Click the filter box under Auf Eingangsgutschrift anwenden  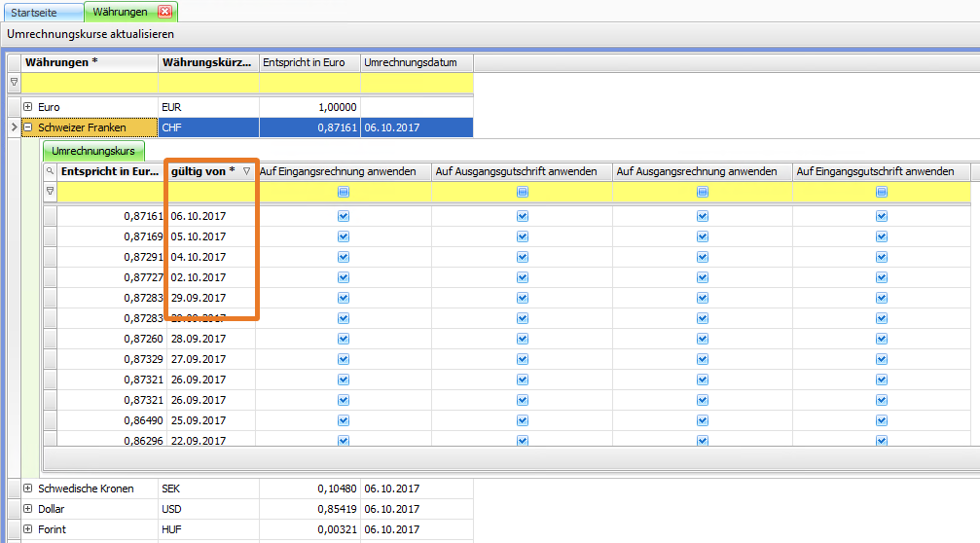(x=882, y=193)
